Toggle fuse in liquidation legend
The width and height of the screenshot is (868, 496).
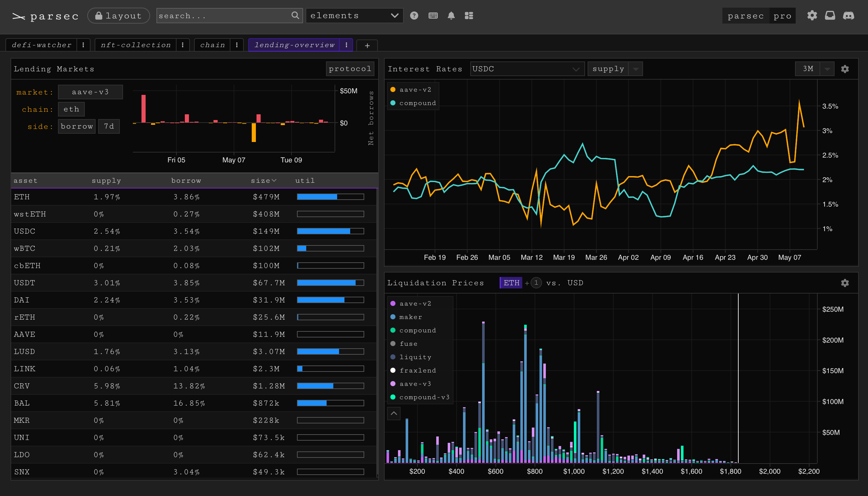coord(404,344)
